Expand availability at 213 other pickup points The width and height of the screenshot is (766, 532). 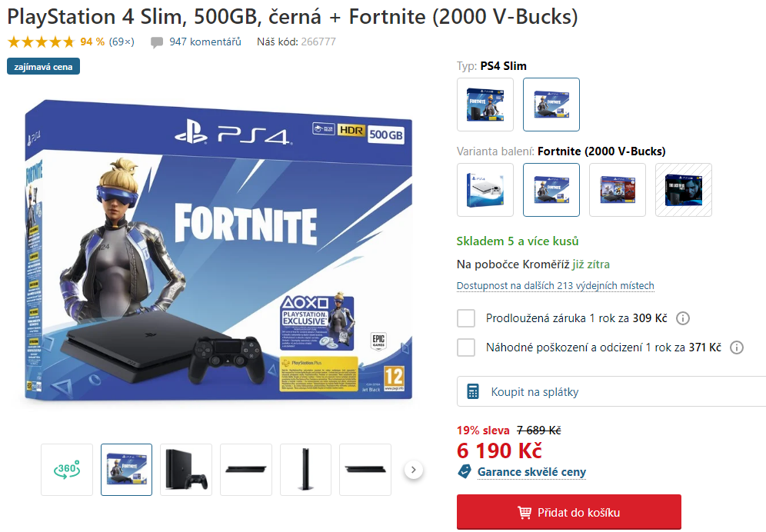click(555, 285)
